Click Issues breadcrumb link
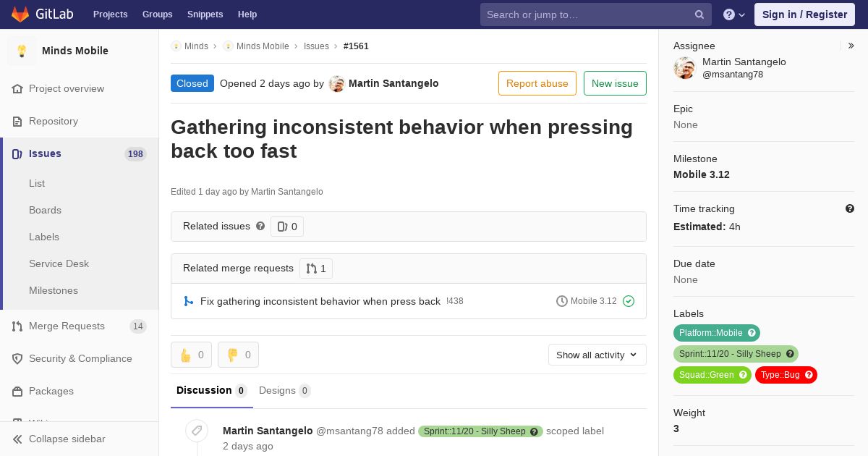The width and height of the screenshot is (868, 456). click(316, 46)
